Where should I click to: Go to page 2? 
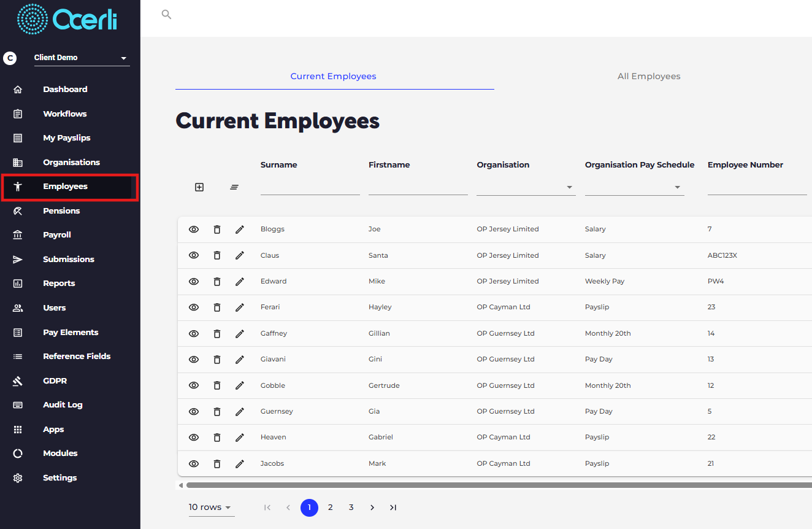(331, 508)
